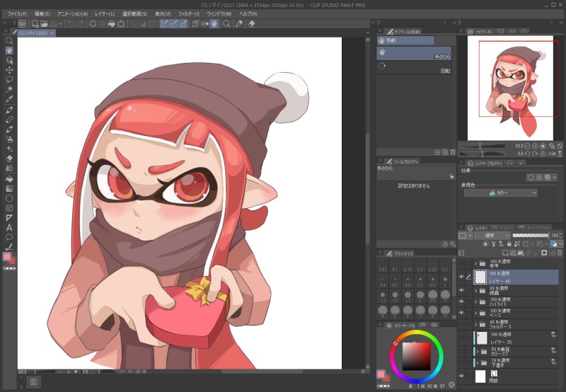The width and height of the screenshot is (566, 392).
Task: Open the 通常 blending mode dropdown
Action: [x=492, y=236]
